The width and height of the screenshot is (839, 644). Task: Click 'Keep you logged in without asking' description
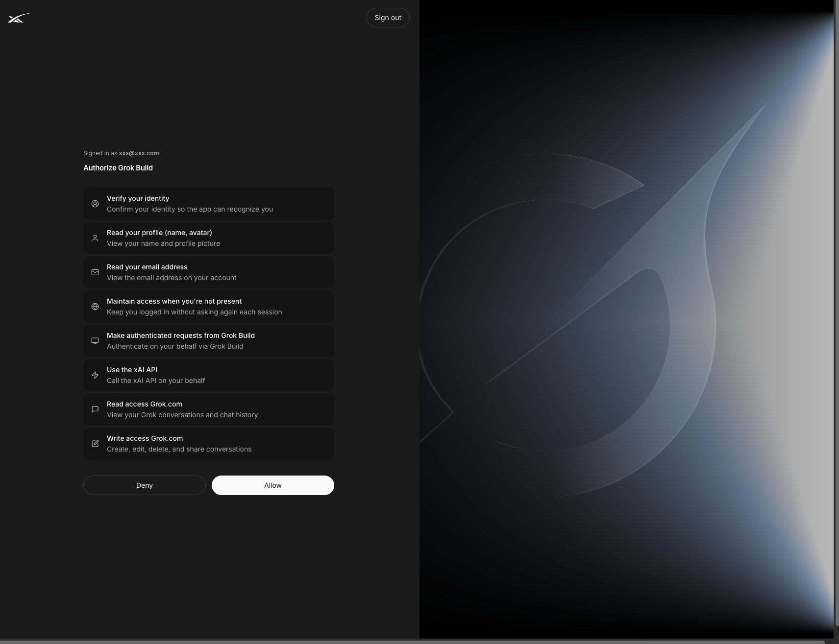[194, 312]
